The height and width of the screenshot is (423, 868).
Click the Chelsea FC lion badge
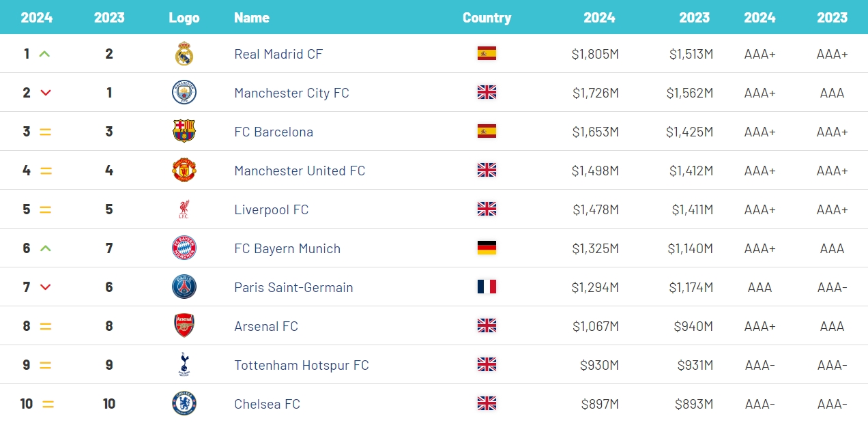184,404
